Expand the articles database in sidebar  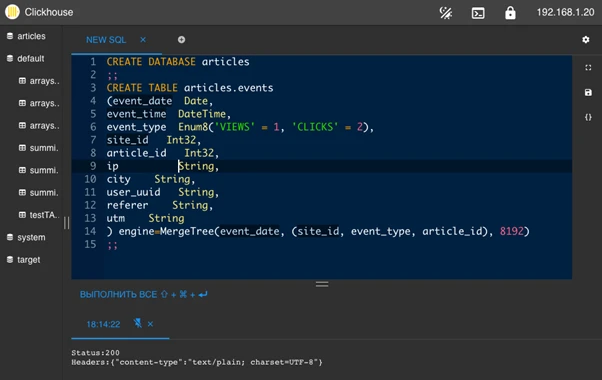point(31,36)
